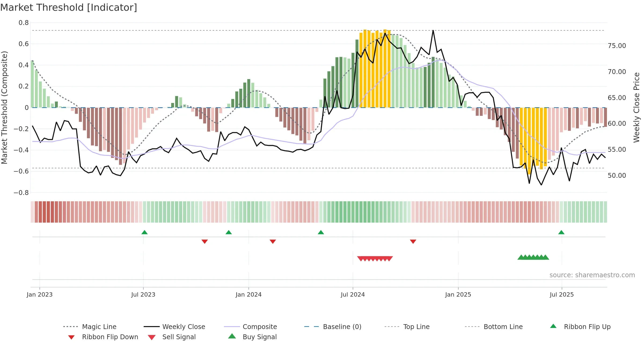Click the Weekly Close Price axis title
This screenshot has width=644, height=362.
pyautogui.click(x=636, y=107)
